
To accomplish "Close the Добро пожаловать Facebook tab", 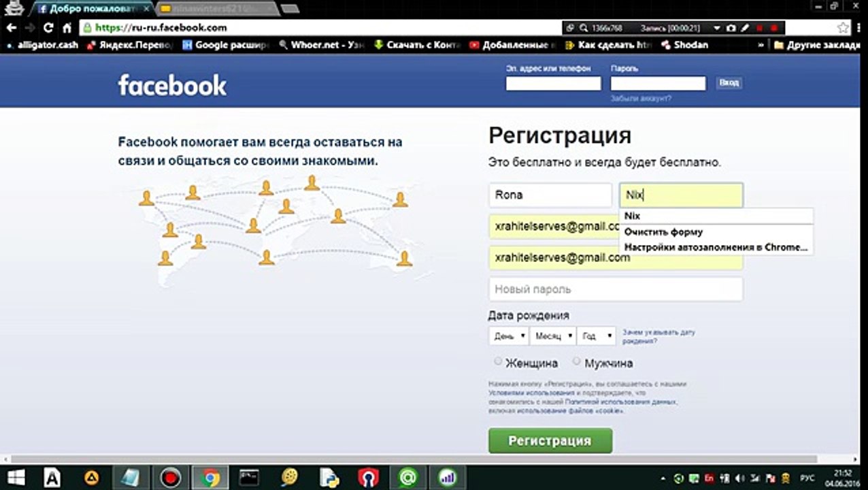I will [x=147, y=9].
